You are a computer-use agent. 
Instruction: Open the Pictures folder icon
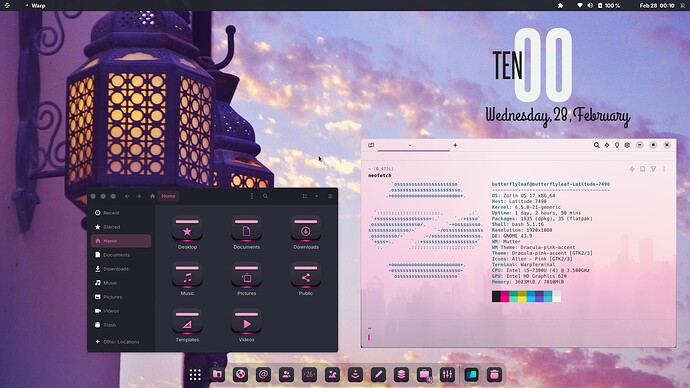246,275
